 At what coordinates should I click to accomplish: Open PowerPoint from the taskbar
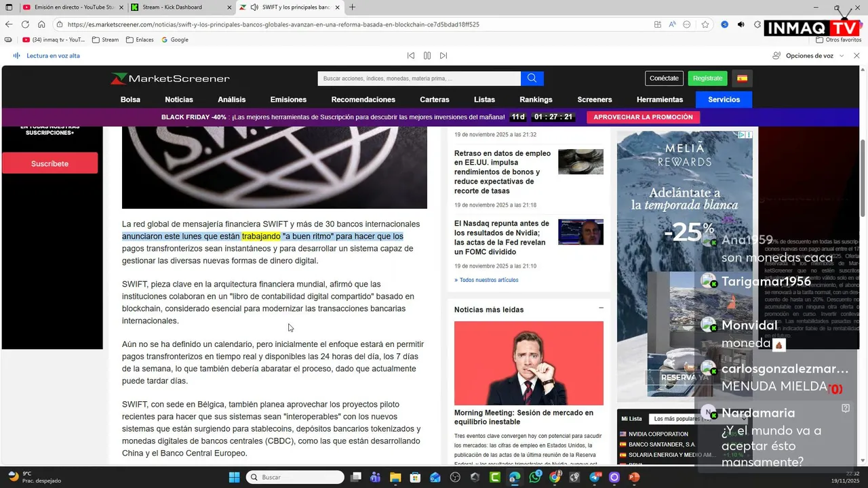point(634,477)
